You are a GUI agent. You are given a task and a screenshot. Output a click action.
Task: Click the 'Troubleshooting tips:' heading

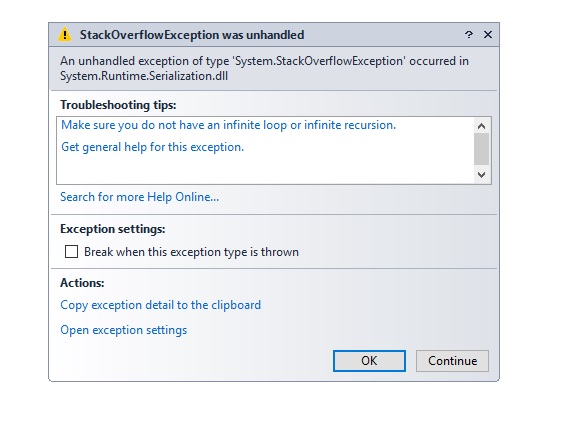118,105
